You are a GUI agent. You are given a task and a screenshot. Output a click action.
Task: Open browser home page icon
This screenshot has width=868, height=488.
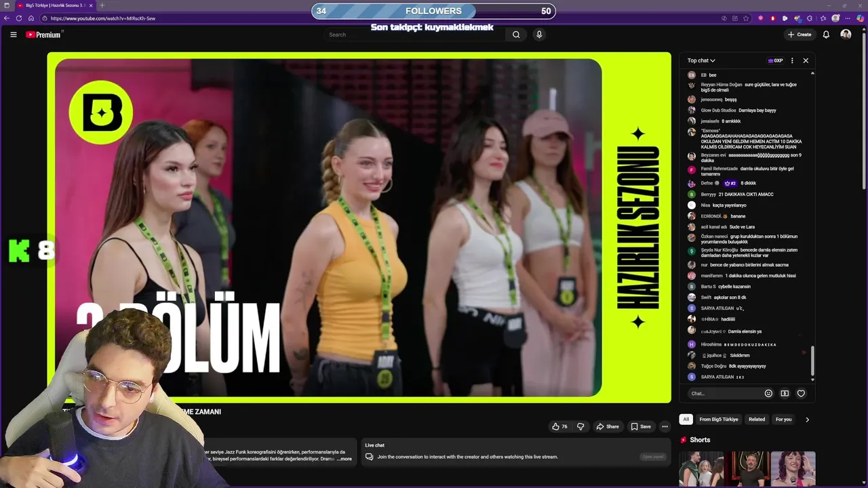pos(31,18)
